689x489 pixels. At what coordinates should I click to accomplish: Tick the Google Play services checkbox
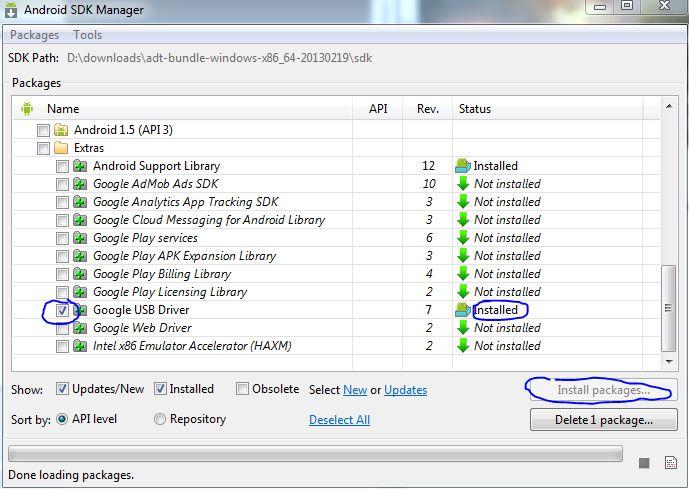point(62,239)
